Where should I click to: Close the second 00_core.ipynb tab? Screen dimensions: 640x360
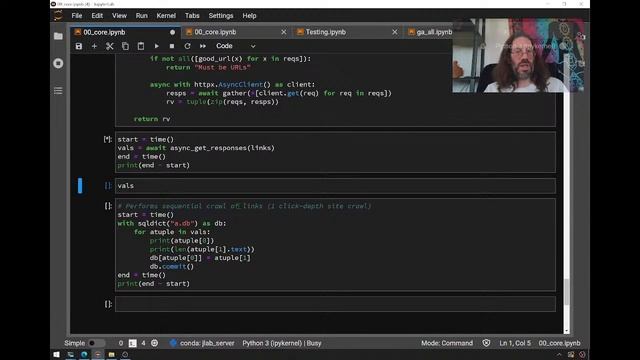coord(284,32)
